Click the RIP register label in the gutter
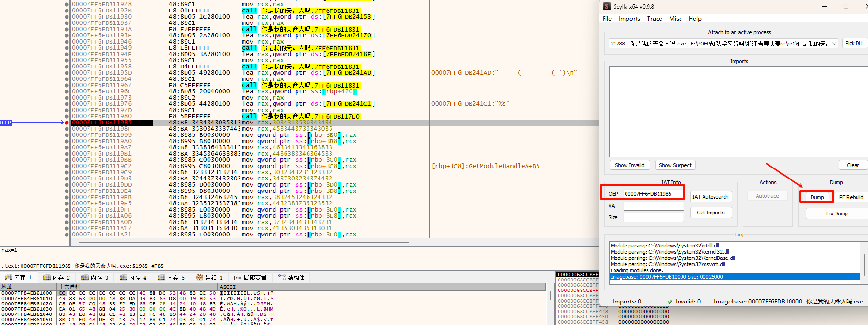This screenshot has height=325, width=868. [6, 123]
